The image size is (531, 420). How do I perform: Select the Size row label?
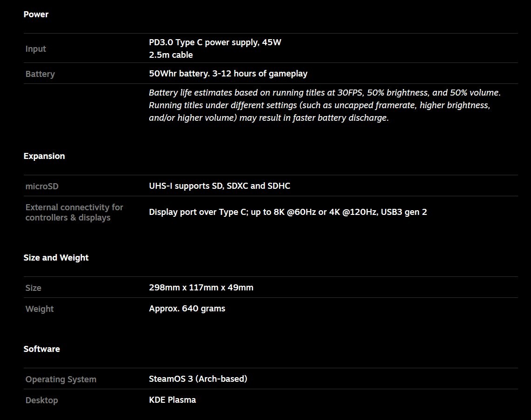tap(33, 288)
